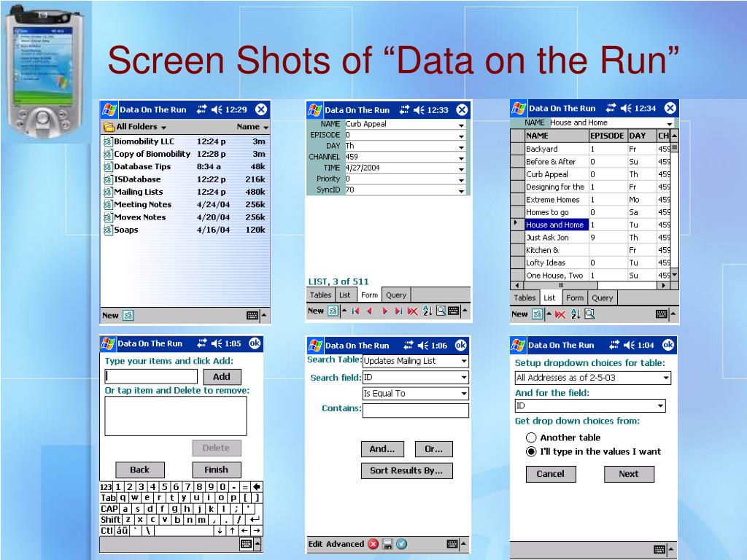747x560 pixels.
Task: Click the red cancel icon in Search window
Action: [373, 544]
